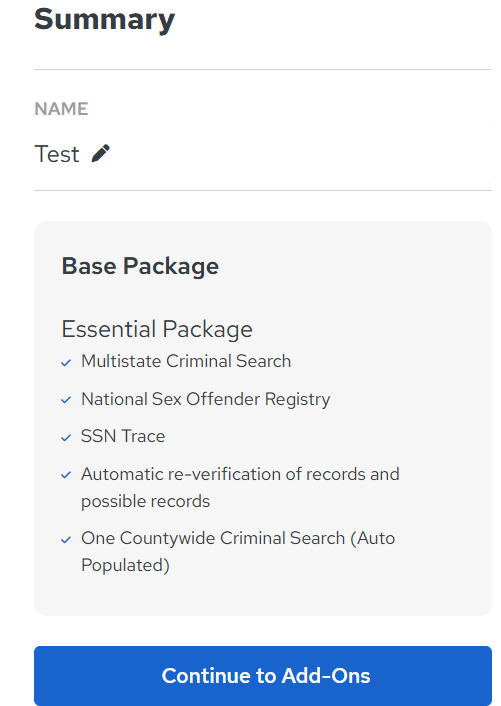Click the One Countywide Criminal Search item
The width and height of the screenshot is (501, 706).
(238, 552)
